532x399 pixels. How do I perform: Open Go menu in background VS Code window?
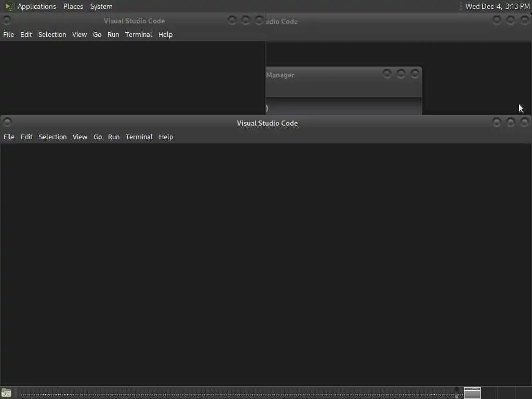[x=97, y=34]
